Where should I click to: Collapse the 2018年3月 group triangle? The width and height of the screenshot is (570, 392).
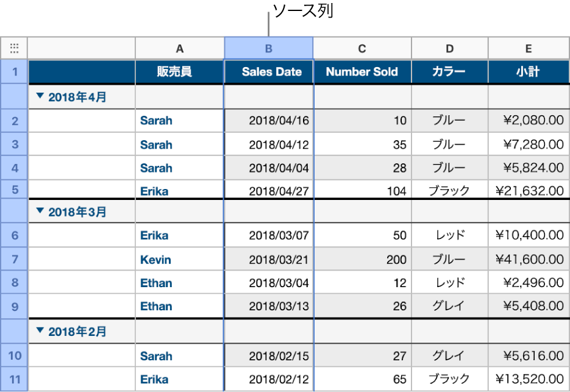(x=39, y=212)
